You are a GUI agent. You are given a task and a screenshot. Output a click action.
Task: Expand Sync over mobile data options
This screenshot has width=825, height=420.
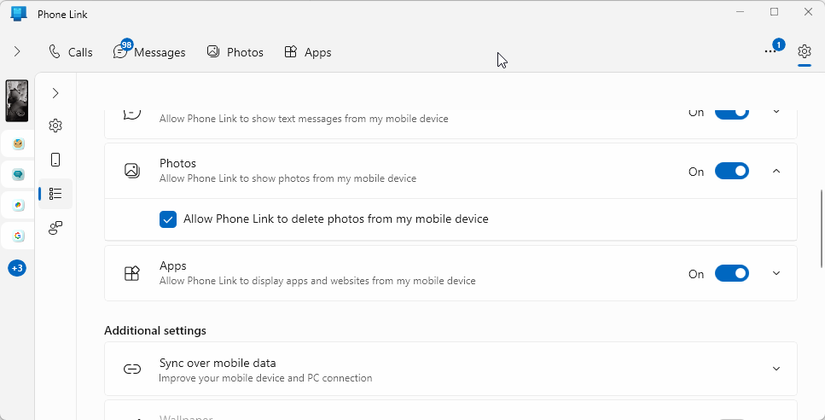click(777, 369)
